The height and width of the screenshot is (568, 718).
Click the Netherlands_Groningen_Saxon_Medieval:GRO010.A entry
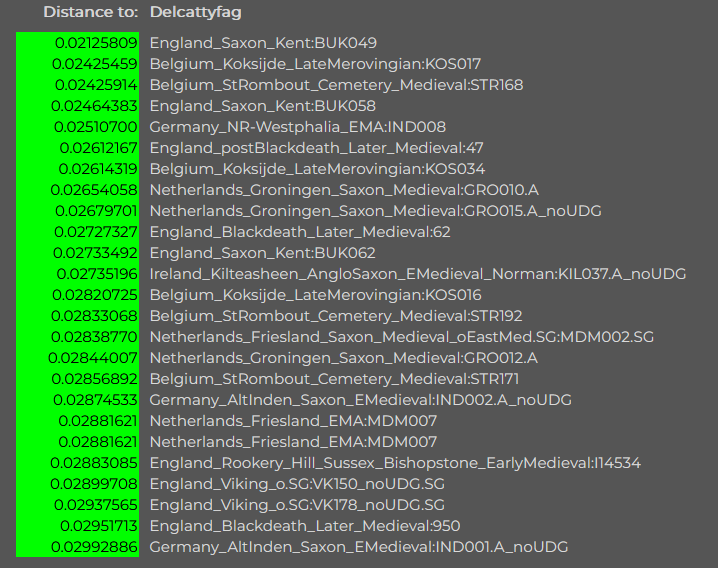point(344,189)
